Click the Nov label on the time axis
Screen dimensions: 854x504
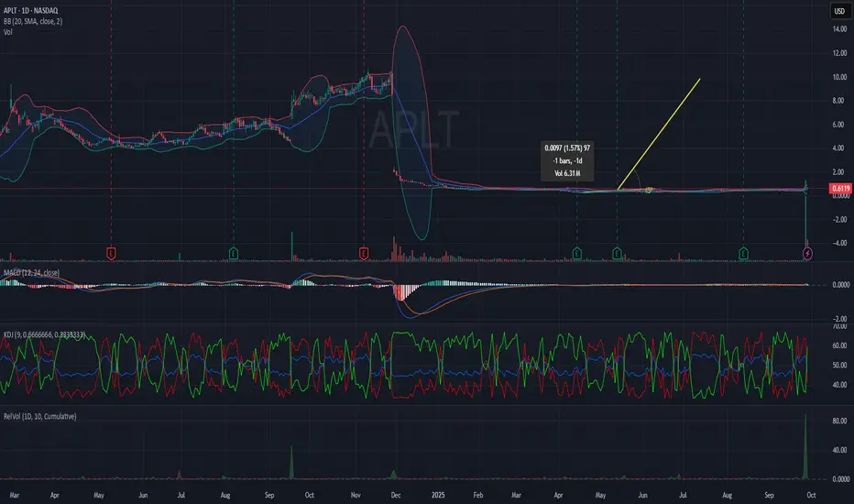[x=356, y=495]
